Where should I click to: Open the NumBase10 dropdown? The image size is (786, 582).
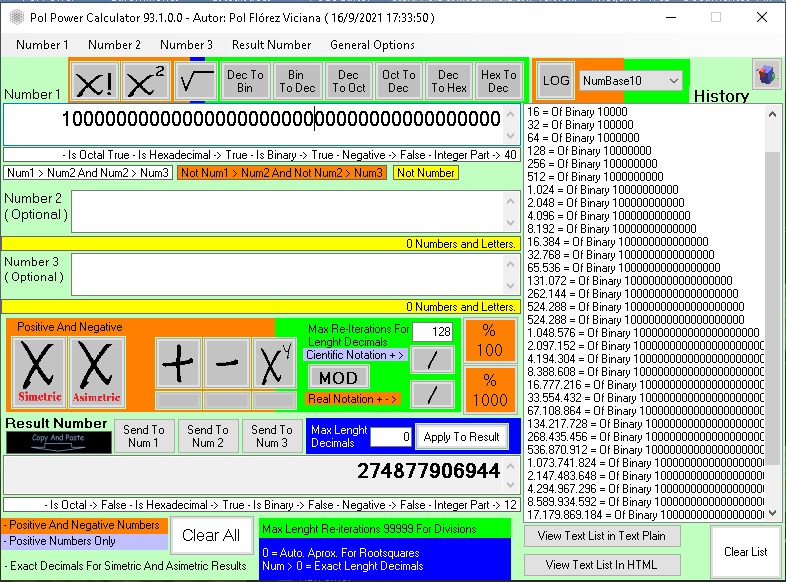click(x=630, y=80)
